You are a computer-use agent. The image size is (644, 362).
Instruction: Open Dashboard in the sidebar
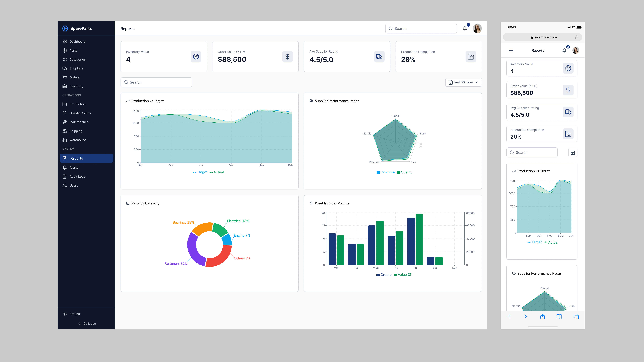87,41
